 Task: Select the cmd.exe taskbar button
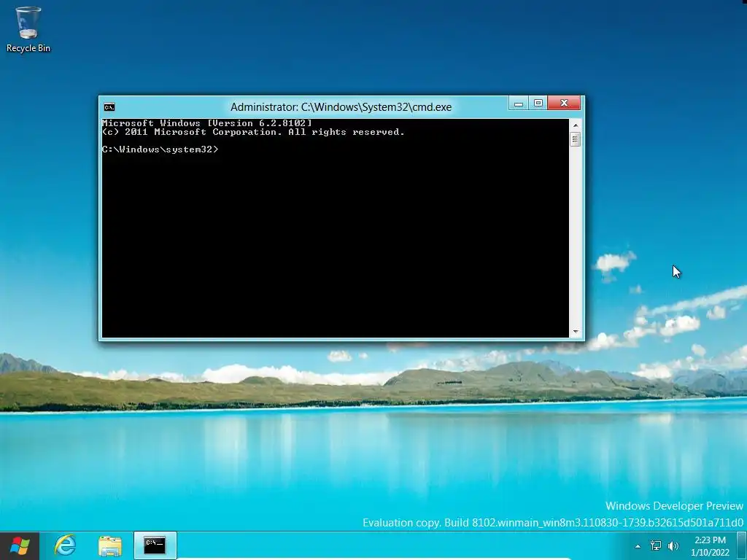[155, 545]
